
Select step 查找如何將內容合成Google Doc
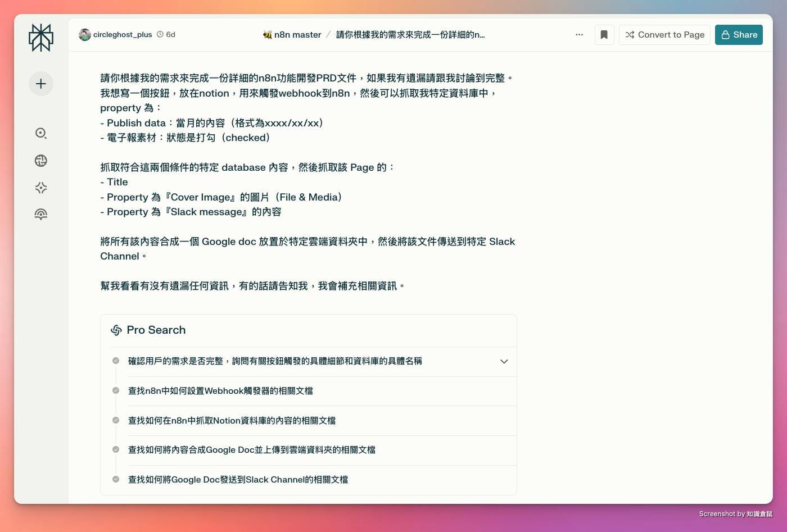[251, 450]
